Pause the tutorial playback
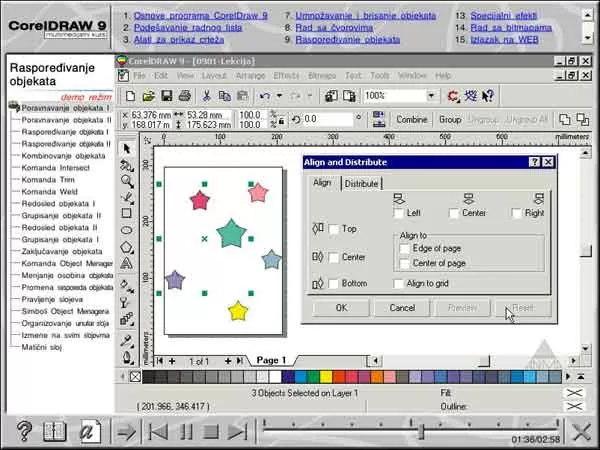Screen dimensions: 600x450 (186, 432)
